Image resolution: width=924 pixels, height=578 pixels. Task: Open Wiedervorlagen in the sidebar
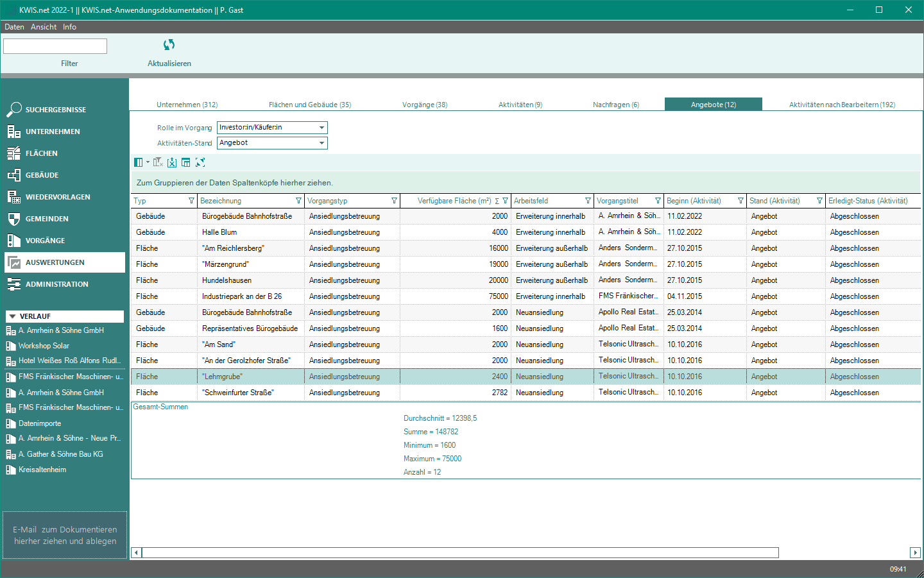coord(64,197)
